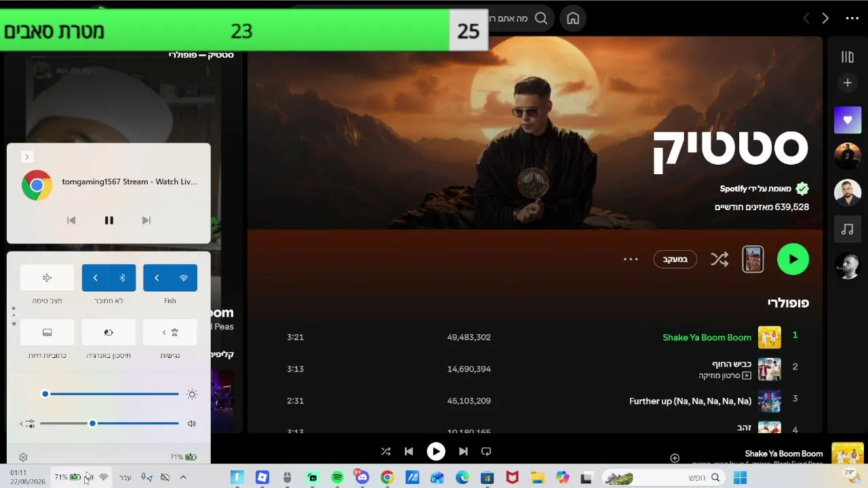Viewport: 868px width, 488px height.
Task: Follow the artist with the במעקב button
Action: [675, 259]
